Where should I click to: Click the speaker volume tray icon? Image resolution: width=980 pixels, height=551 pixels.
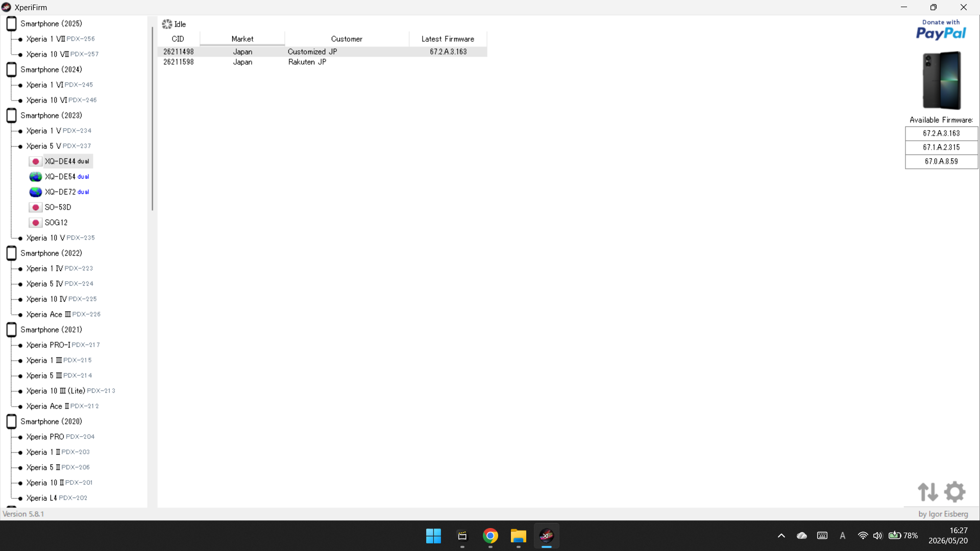point(877,536)
